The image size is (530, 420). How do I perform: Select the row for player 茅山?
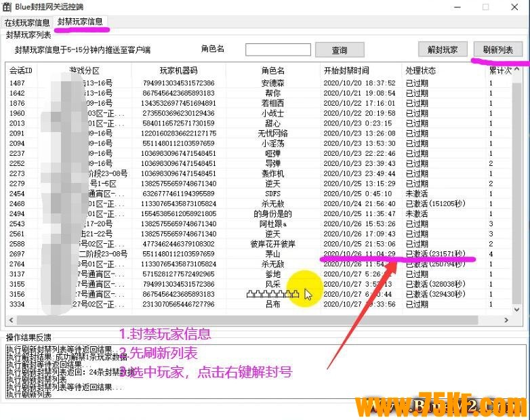(x=272, y=254)
